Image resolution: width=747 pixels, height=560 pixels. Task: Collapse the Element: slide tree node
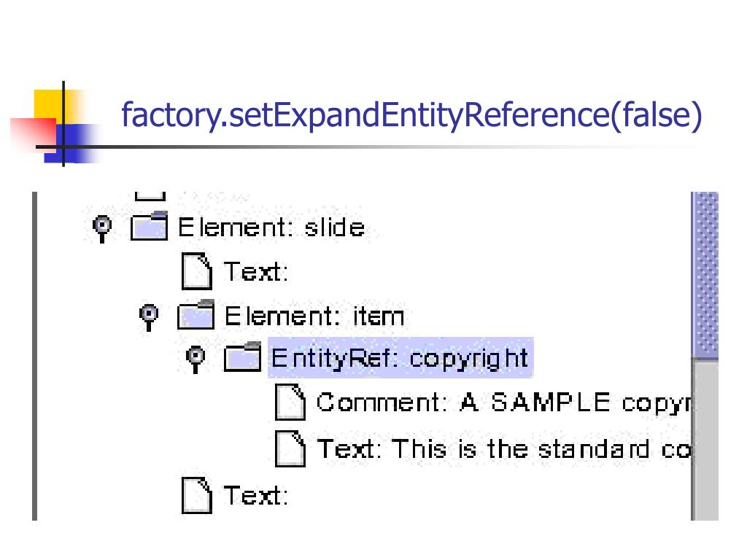point(102,228)
